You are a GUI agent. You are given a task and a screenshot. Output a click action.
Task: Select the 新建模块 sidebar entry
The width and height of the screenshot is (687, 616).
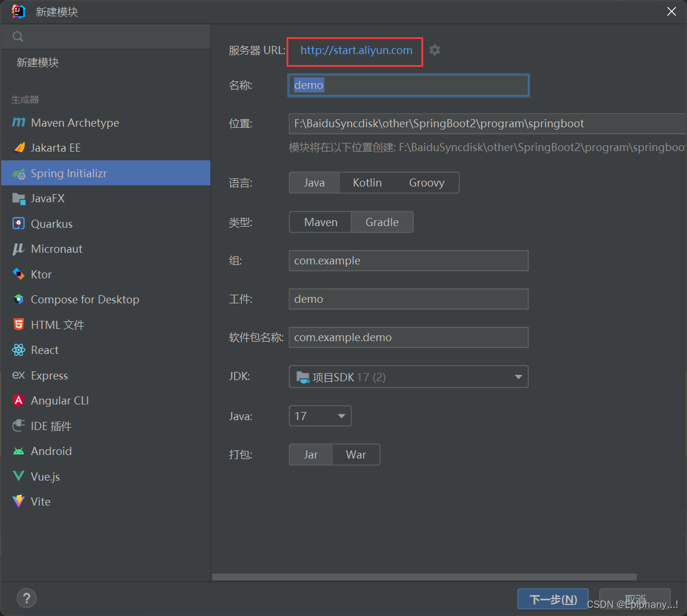point(38,63)
